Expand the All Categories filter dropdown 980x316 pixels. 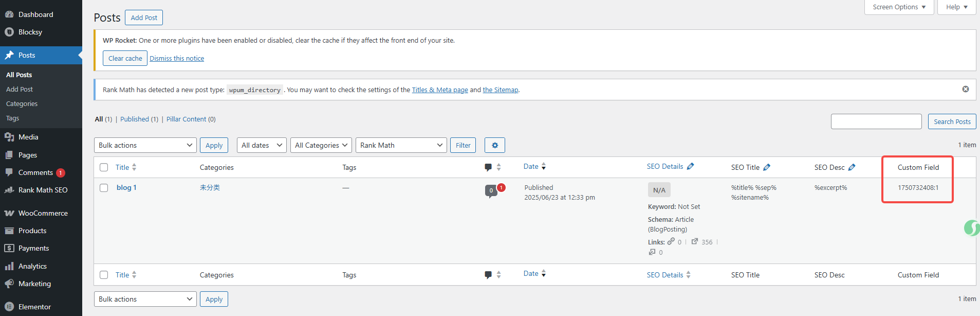[x=321, y=145]
